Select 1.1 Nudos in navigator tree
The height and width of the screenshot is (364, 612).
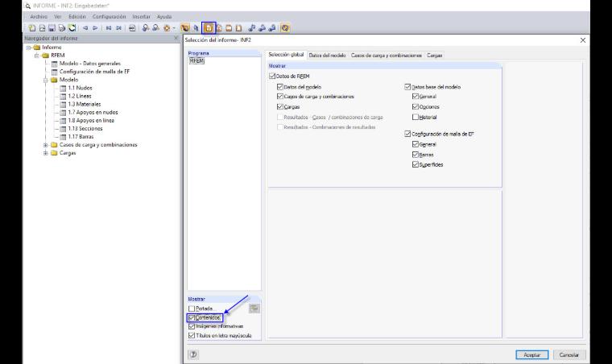(80, 88)
